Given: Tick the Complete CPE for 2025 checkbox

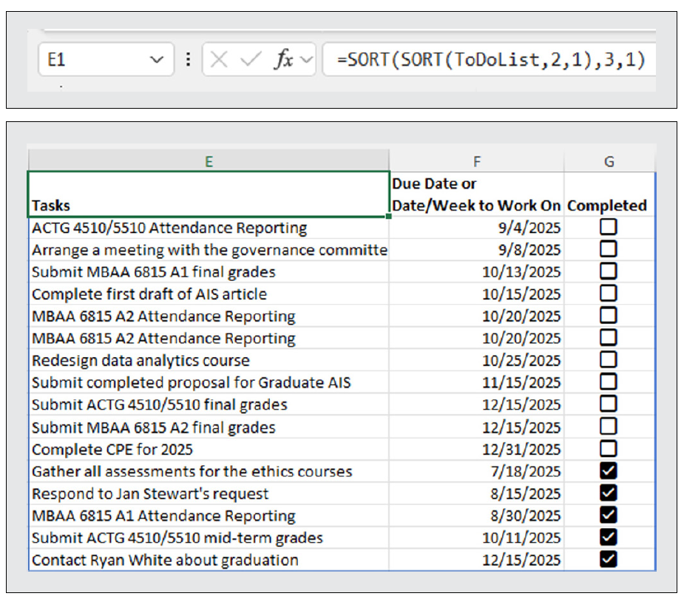Looking at the screenshot, I should [608, 449].
